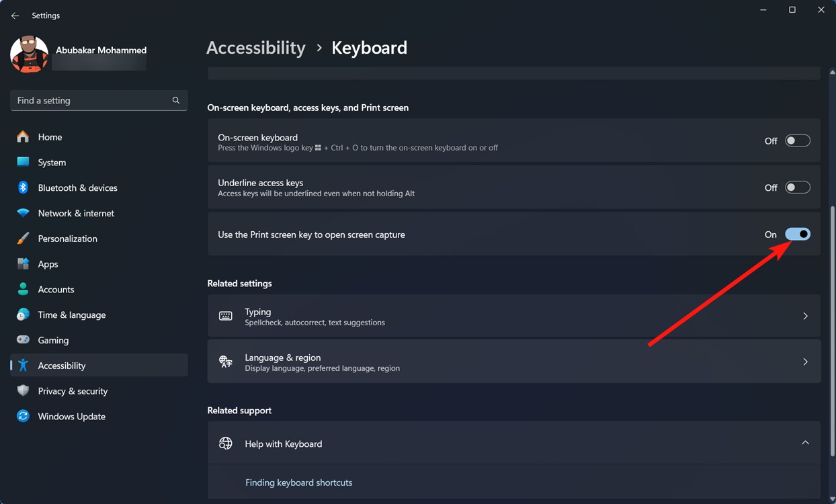The width and height of the screenshot is (836, 504).
Task: Go to Windows Update
Action: (x=71, y=416)
